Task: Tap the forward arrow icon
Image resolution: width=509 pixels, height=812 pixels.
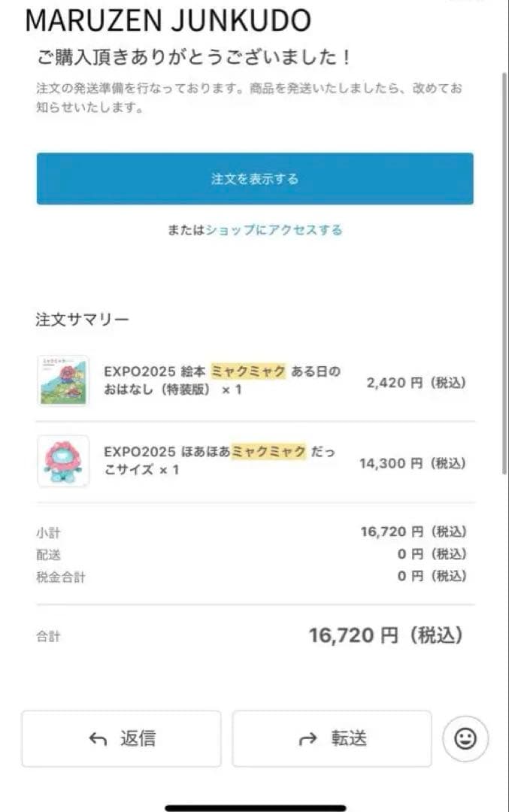Action: [308, 738]
